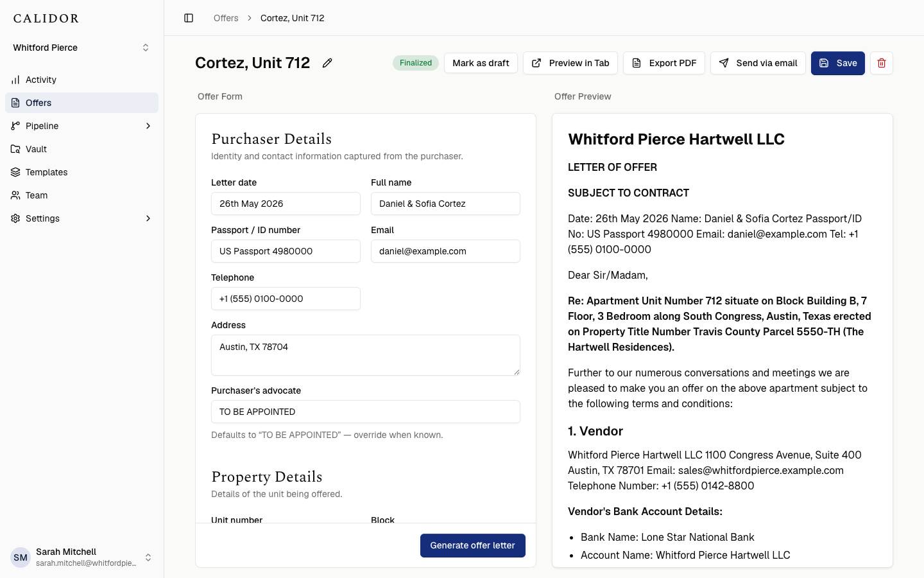This screenshot has width=924, height=578.
Task: Focus the Telephone input field
Action: [x=286, y=299]
